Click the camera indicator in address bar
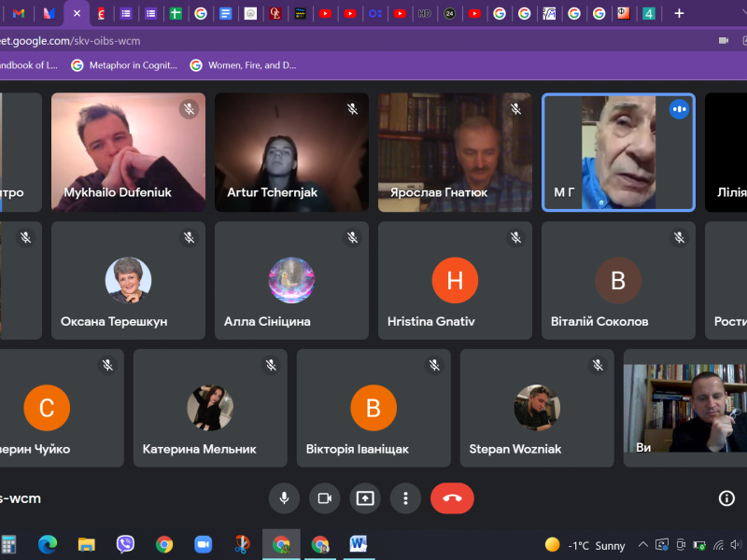This screenshot has height=560, width=747. click(x=723, y=41)
